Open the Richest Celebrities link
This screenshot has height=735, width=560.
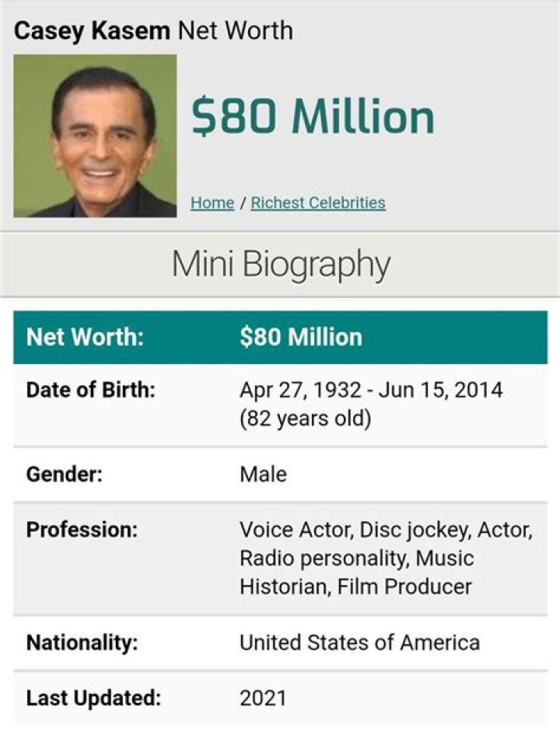(317, 203)
